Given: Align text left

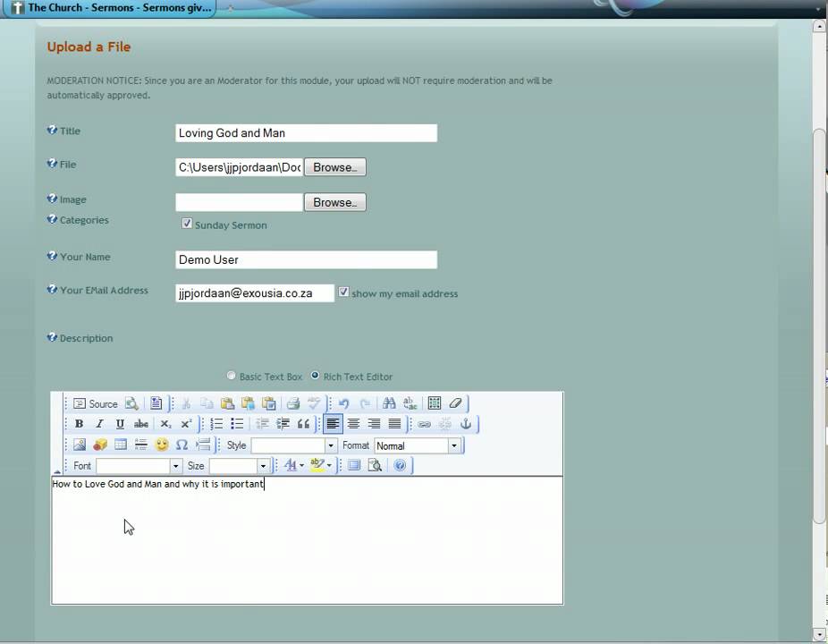Looking at the screenshot, I should click(x=334, y=424).
